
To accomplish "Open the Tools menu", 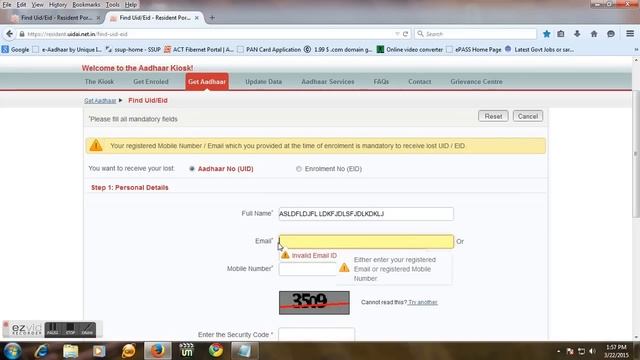I will (113, 4).
